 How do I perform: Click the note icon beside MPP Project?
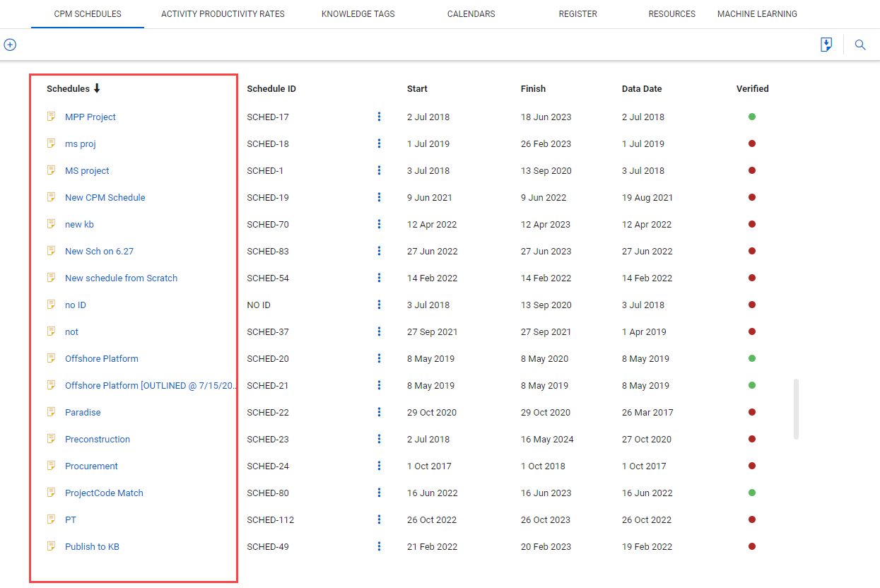click(x=51, y=117)
